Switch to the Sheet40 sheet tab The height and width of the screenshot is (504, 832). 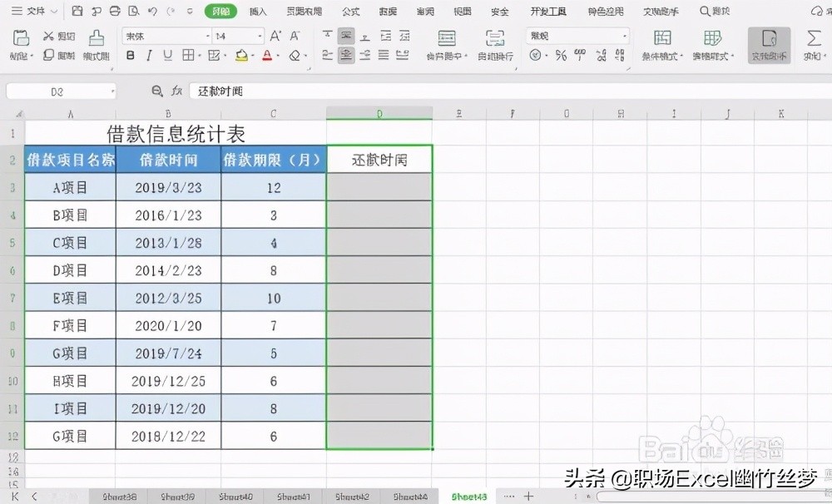[x=236, y=496]
